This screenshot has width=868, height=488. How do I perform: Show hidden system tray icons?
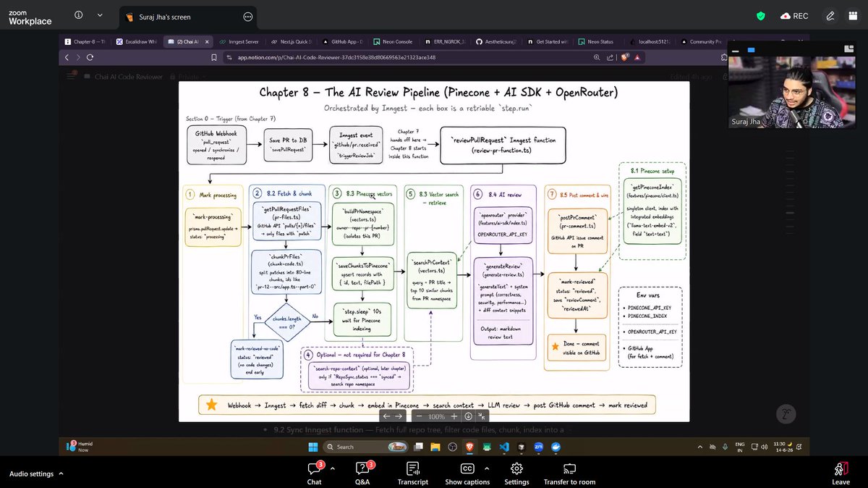click(x=699, y=447)
